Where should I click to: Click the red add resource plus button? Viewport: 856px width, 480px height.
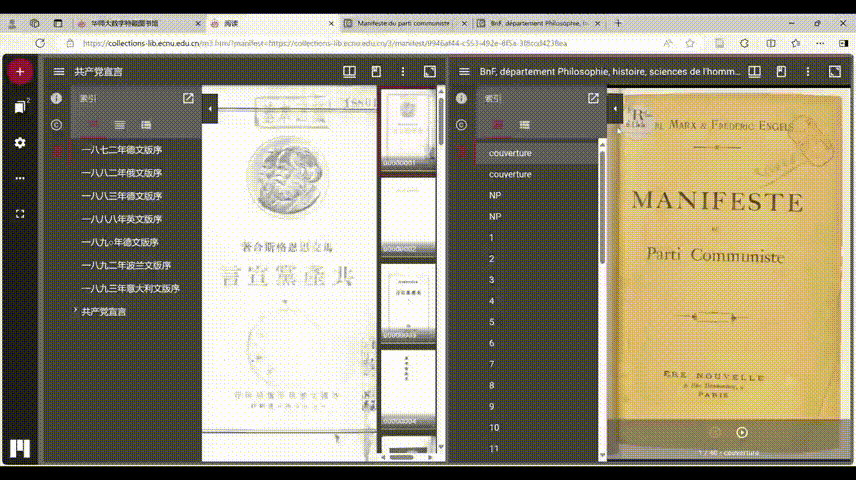point(20,72)
